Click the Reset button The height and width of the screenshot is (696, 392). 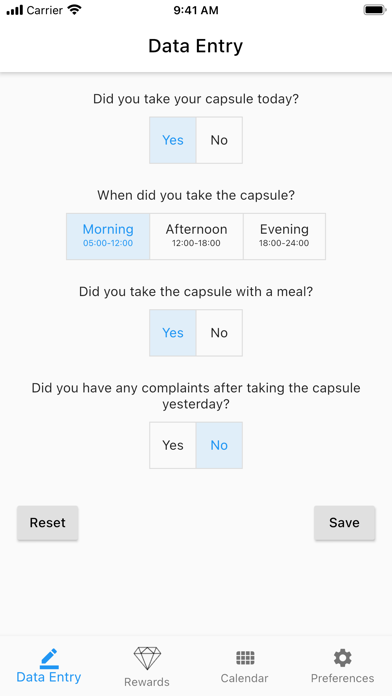point(48,523)
